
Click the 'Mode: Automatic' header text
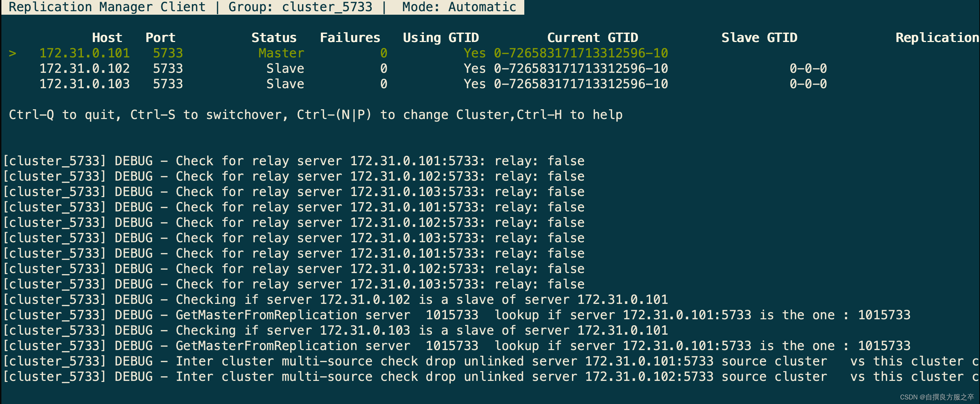tap(459, 7)
